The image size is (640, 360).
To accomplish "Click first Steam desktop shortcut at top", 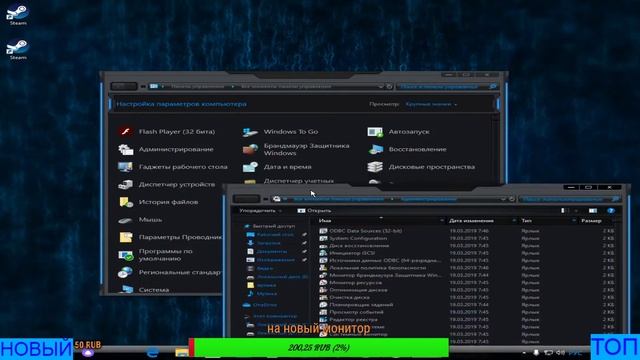I will [x=18, y=15].
